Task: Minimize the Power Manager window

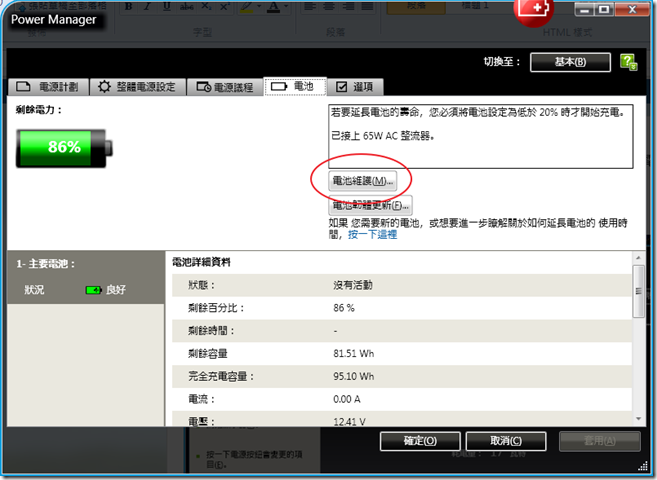Action: coord(585,9)
